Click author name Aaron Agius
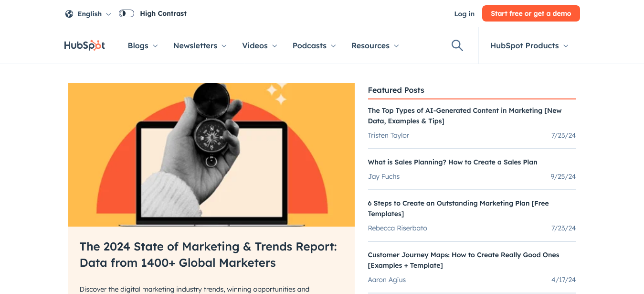This screenshot has height=294, width=644. pos(387,280)
